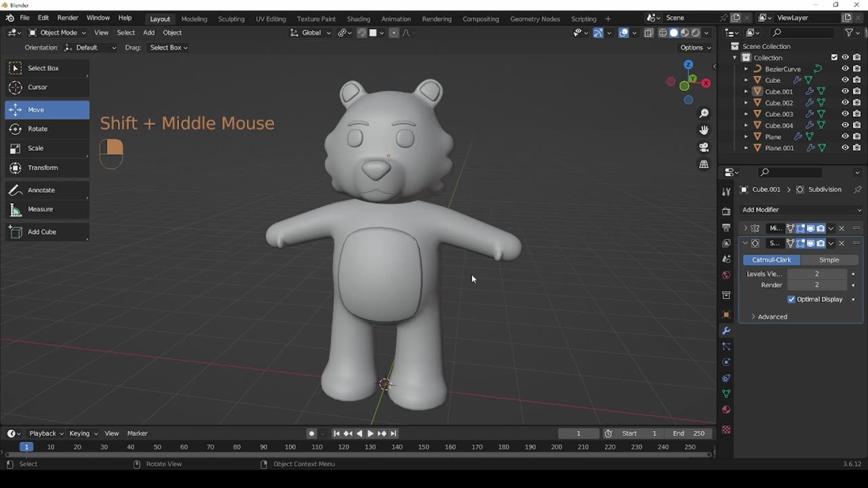Switch to wireframe viewport shading
The height and width of the screenshot is (488, 868).
pos(663,33)
